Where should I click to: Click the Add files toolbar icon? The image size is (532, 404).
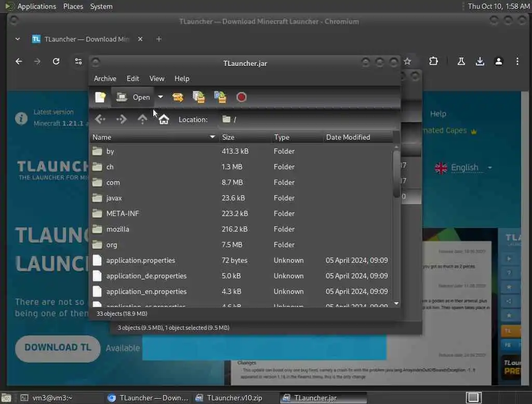pyautogui.click(x=199, y=97)
